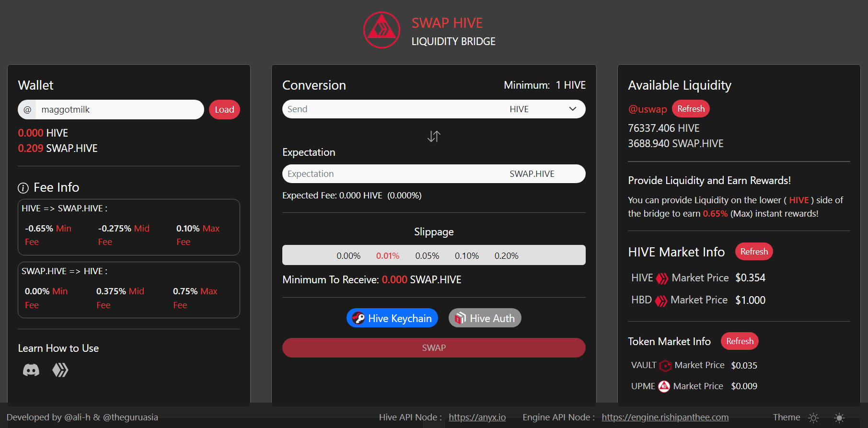Click the Swap Hive logo icon
Screen dimensions: 868x428
coord(382,30)
